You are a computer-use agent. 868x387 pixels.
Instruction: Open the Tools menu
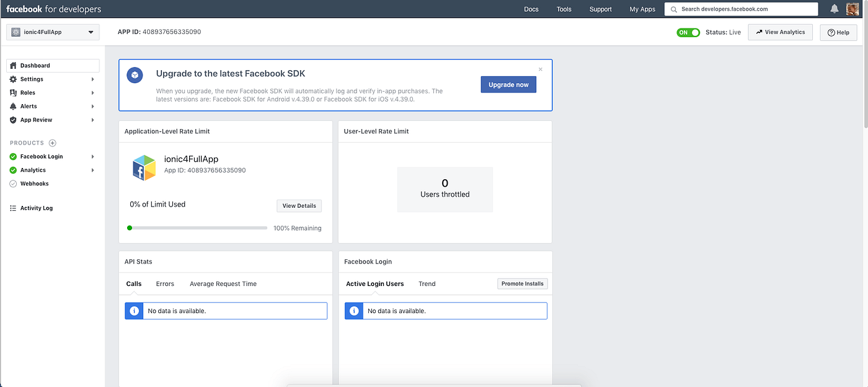[564, 9]
